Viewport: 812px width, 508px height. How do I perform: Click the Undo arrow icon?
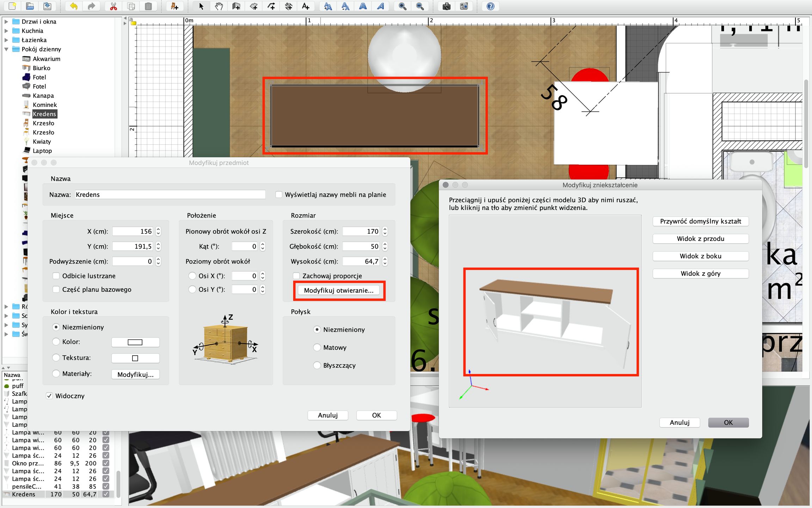point(74,6)
